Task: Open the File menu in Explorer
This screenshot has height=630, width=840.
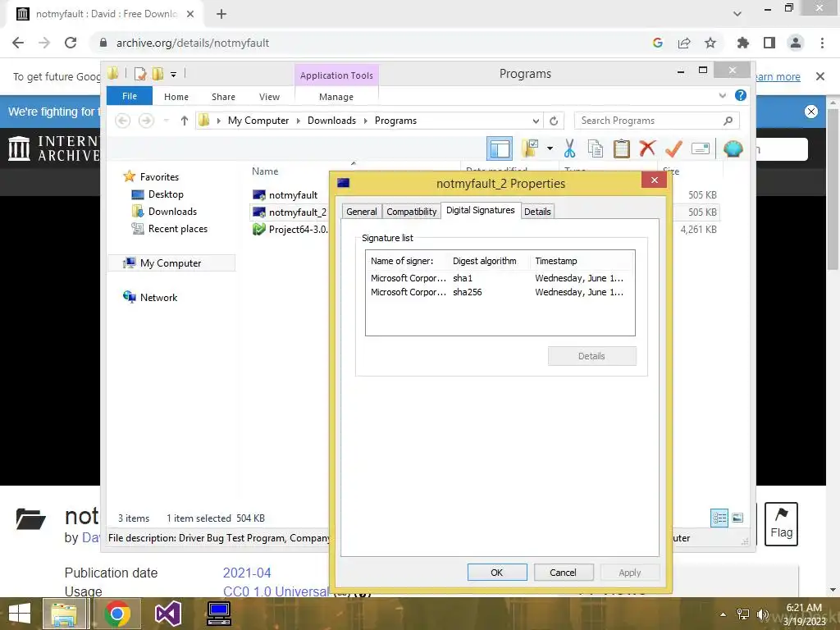Action: (x=130, y=96)
